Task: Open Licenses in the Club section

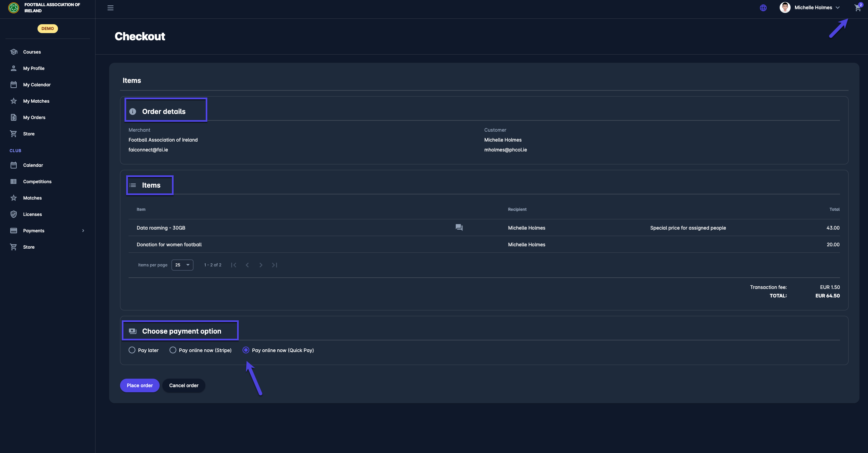Action: coord(32,214)
